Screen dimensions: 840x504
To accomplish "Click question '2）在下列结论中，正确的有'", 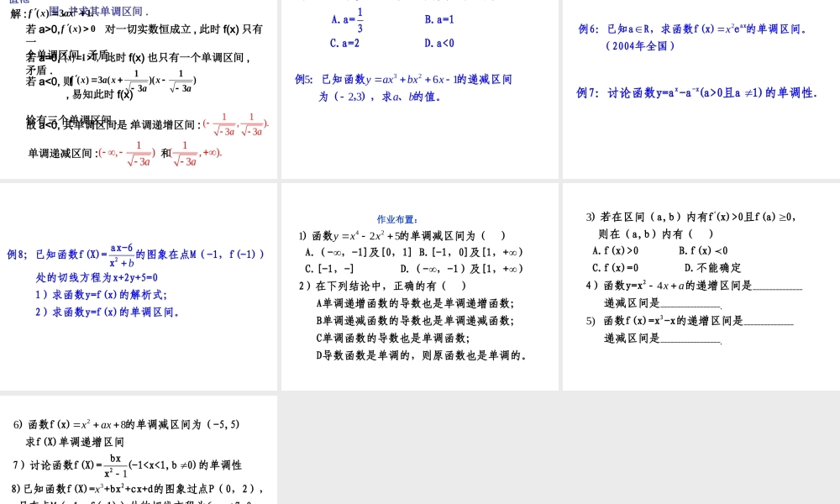I will point(382,286).
